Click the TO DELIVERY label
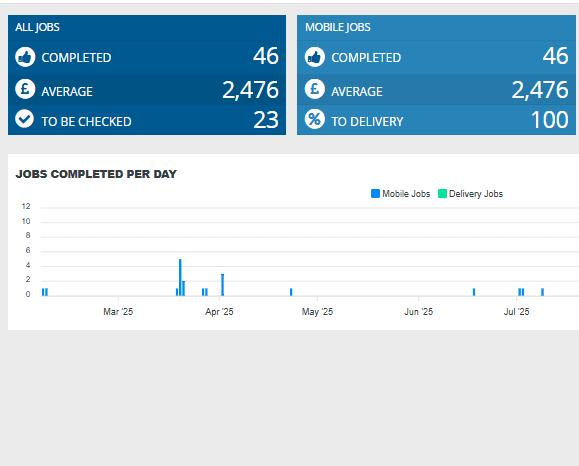579x466 pixels. [x=367, y=122]
